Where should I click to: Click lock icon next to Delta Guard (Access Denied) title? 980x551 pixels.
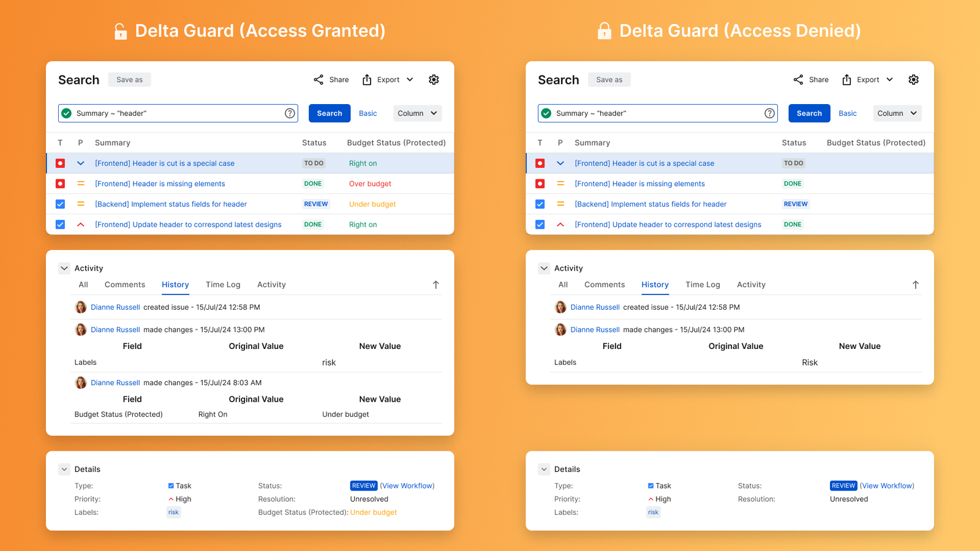pyautogui.click(x=604, y=31)
